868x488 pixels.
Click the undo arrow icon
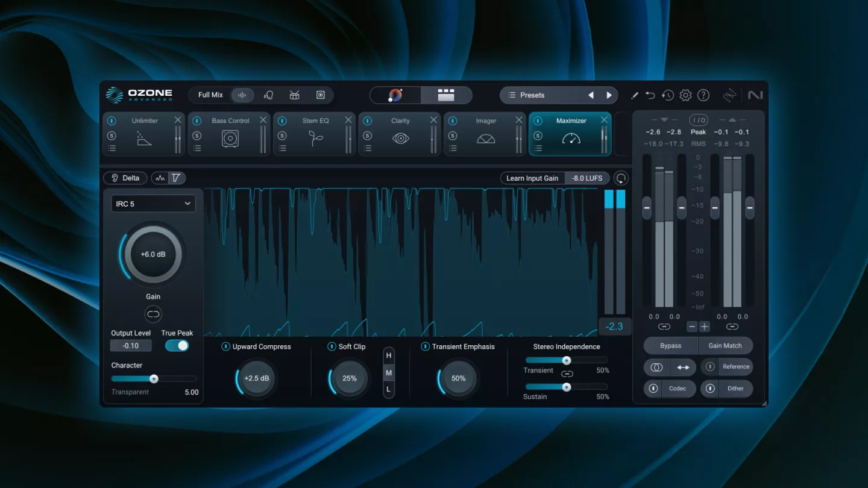click(x=650, y=95)
